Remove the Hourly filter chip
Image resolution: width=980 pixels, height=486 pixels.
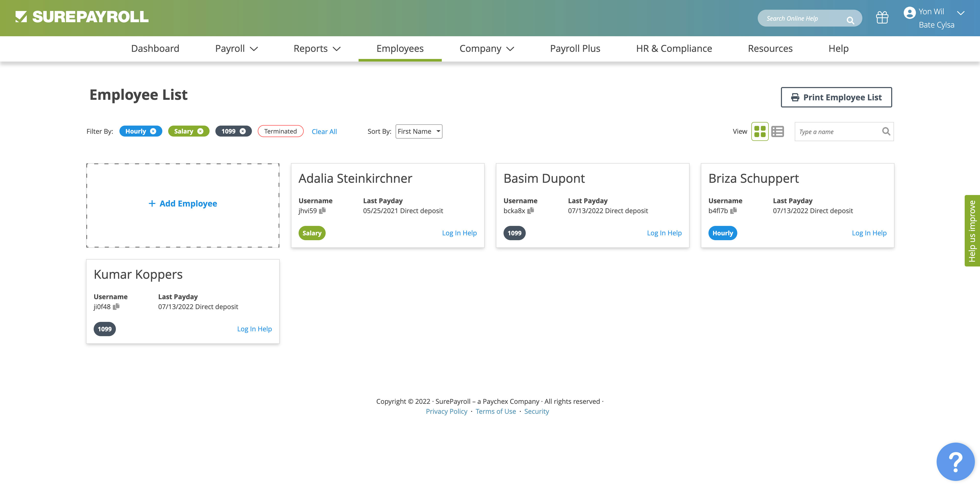coord(153,131)
